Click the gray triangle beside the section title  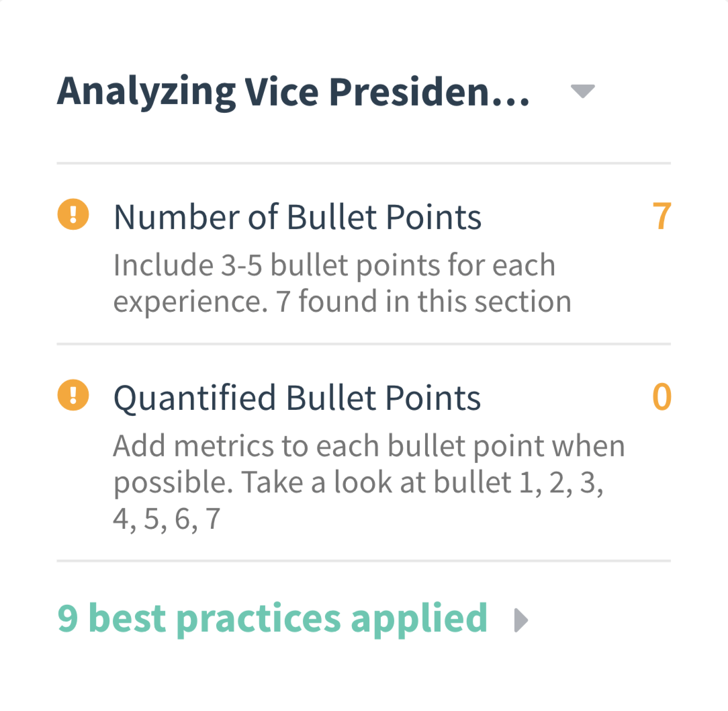point(582,91)
